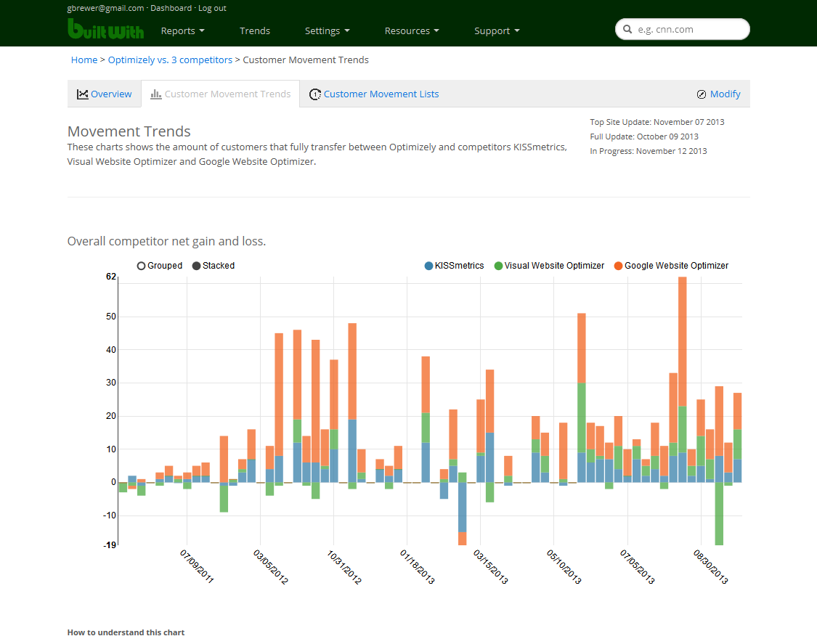This screenshot has height=644, width=817.
Task: Click the Movement Trends heading
Action: pos(129,131)
